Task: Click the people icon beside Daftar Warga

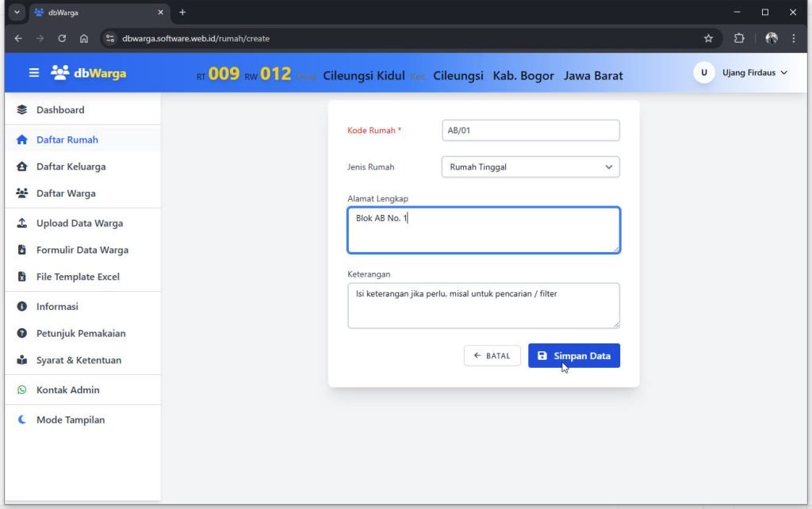Action: [x=22, y=193]
